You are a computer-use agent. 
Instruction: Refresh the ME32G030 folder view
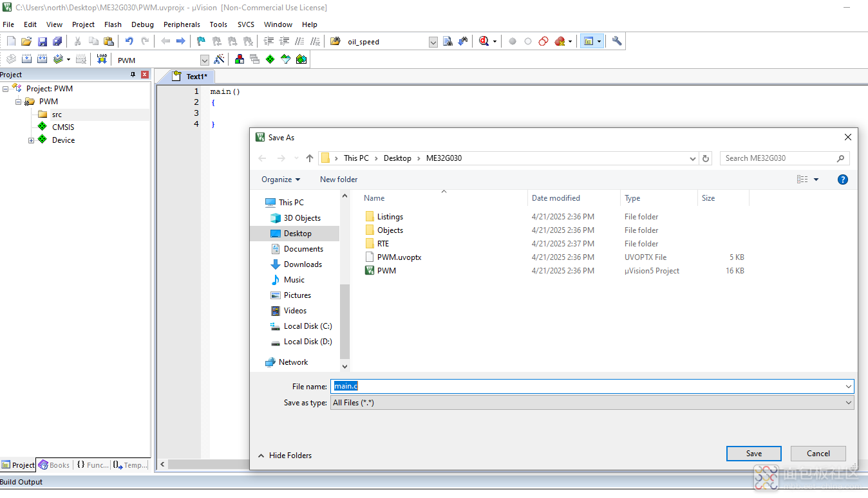(706, 158)
